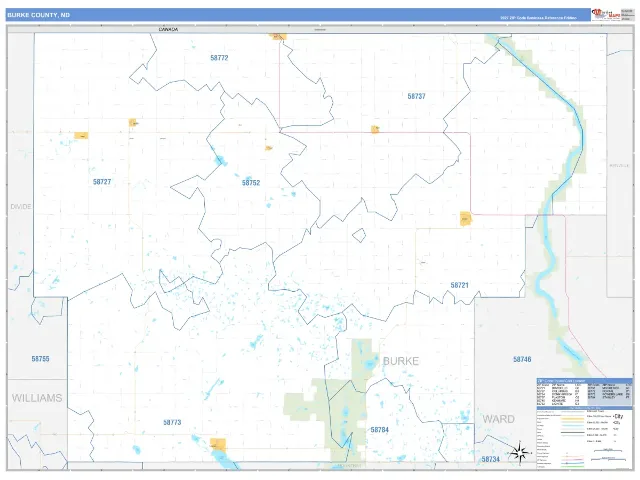Select ZIP code label 58784
Screen dimensions: 640x480
tap(380, 429)
